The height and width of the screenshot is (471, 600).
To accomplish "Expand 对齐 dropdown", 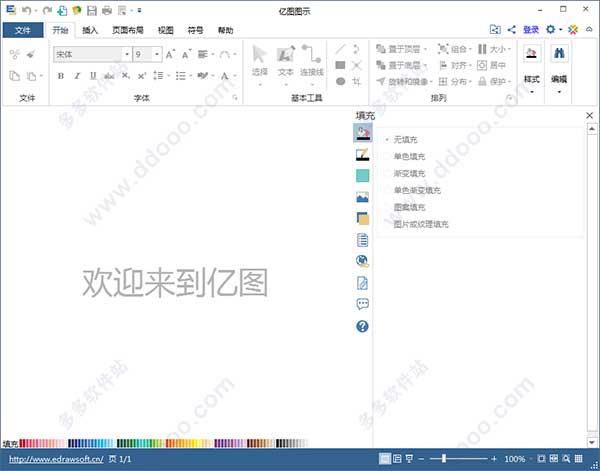I will click(470, 65).
